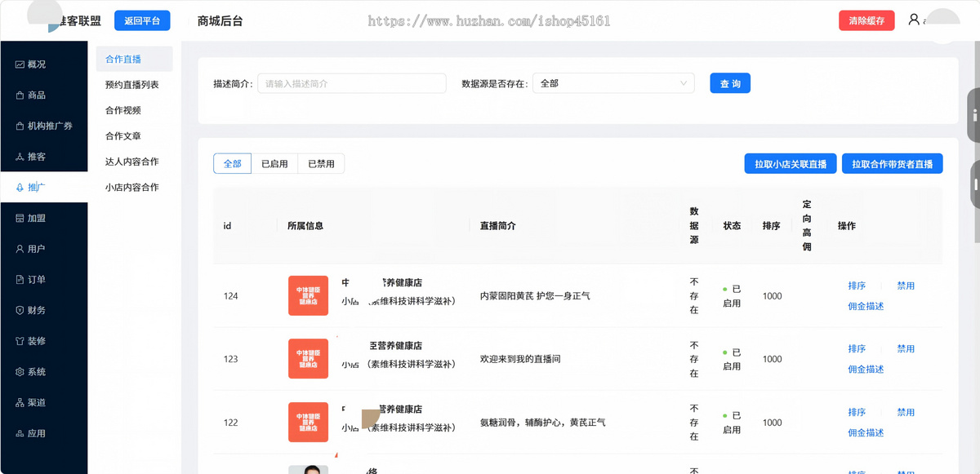Click 佣金描述 link for row 124
Image resolution: width=980 pixels, height=474 pixels.
[x=866, y=306]
